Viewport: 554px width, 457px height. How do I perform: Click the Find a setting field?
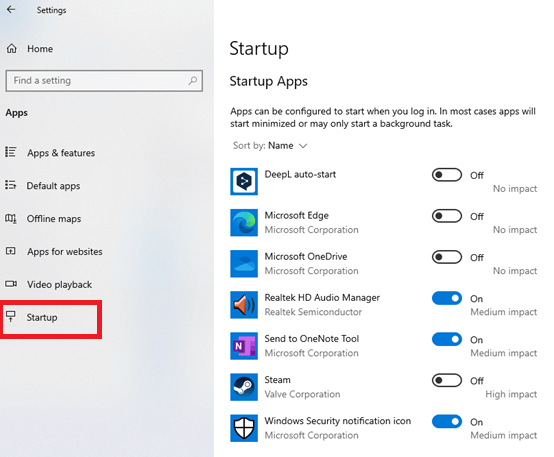point(104,81)
